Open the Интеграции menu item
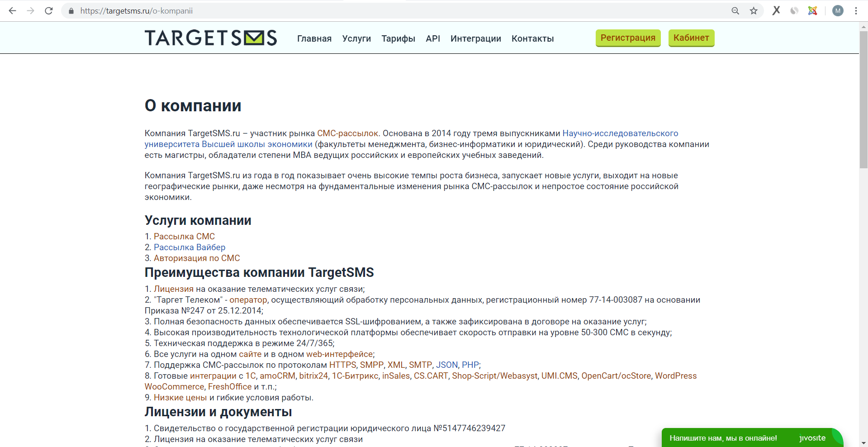This screenshot has height=447, width=868. click(x=476, y=38)
